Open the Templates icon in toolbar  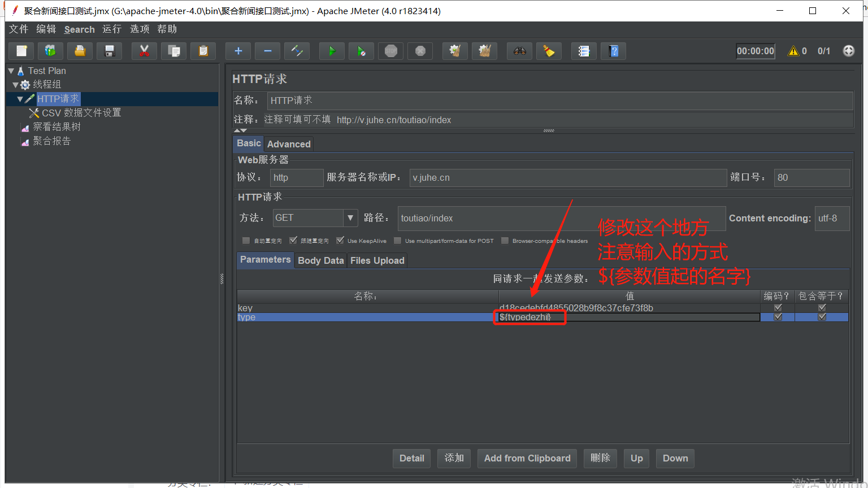click(x=51, y=51)
